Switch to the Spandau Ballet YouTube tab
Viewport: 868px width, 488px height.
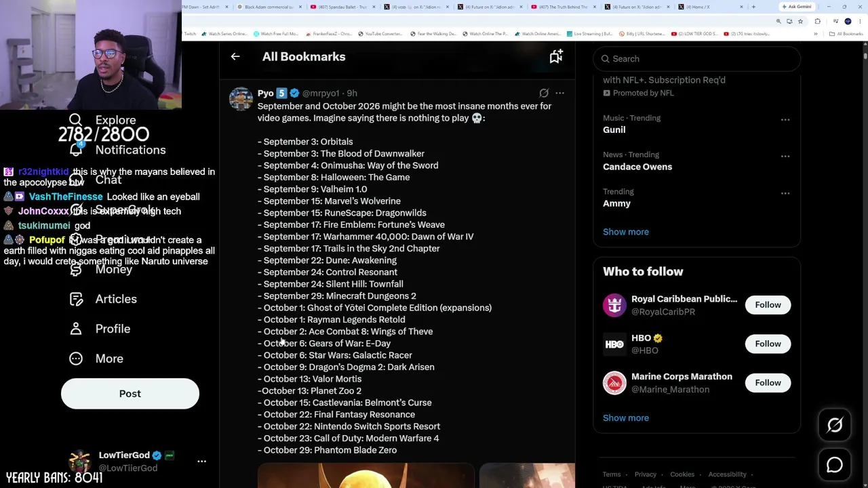coord(341,7)
